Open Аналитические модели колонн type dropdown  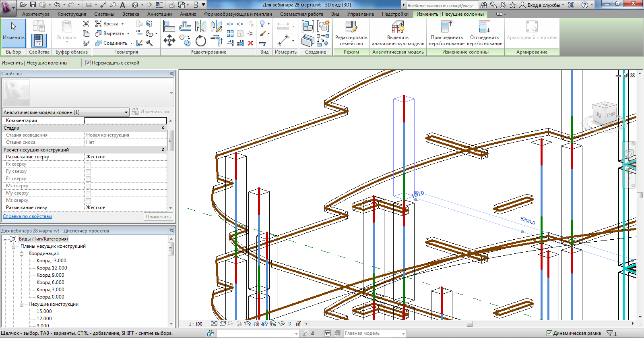126,112
